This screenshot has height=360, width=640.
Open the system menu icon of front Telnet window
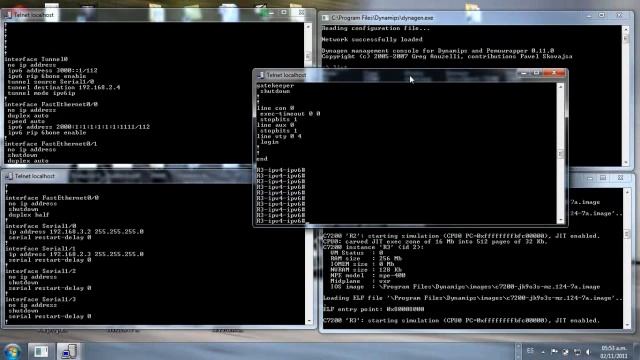click(x=260, y=75)
